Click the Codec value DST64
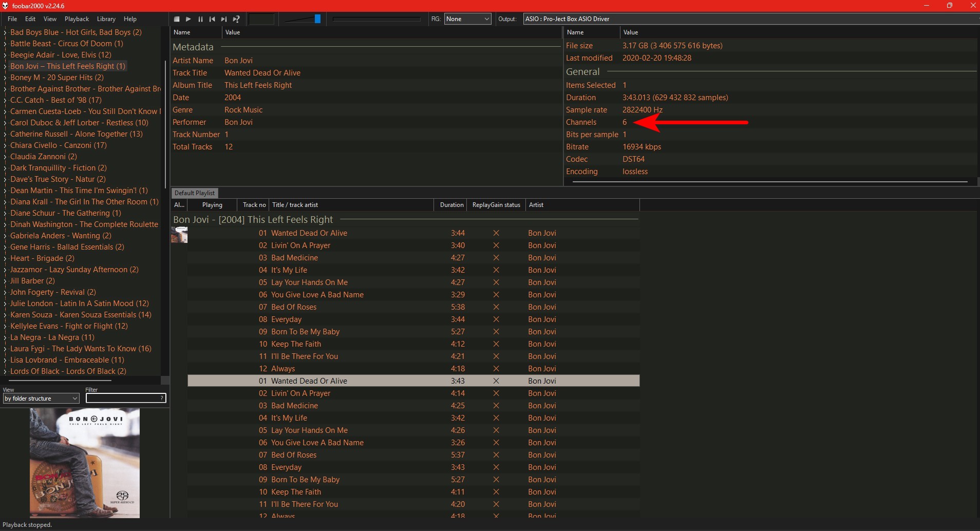 [x=633, y=159]
